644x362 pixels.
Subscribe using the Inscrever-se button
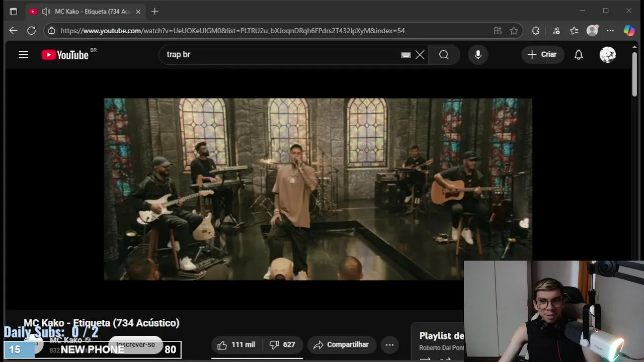(136, 345)
